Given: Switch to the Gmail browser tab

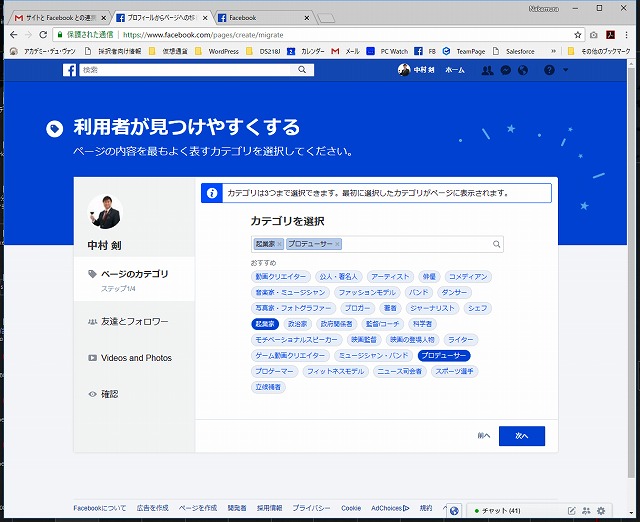Looking at the screenshot, I should [x=57, y=17].
